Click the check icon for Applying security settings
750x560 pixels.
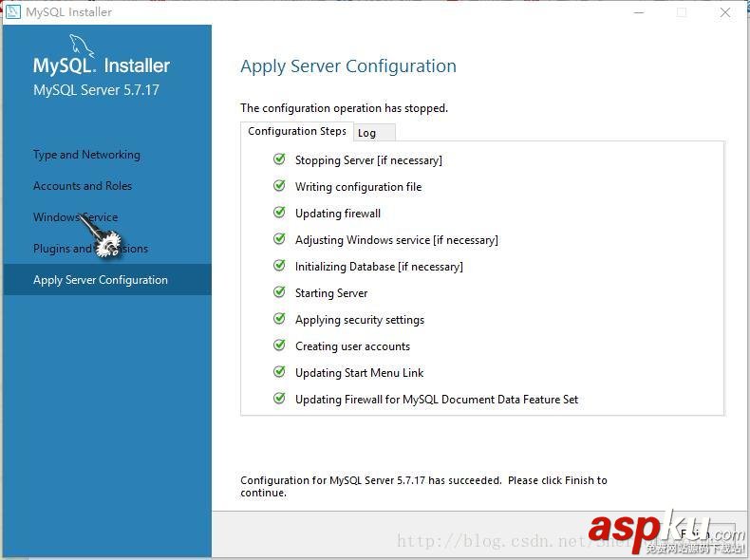[x=279, y=319]
